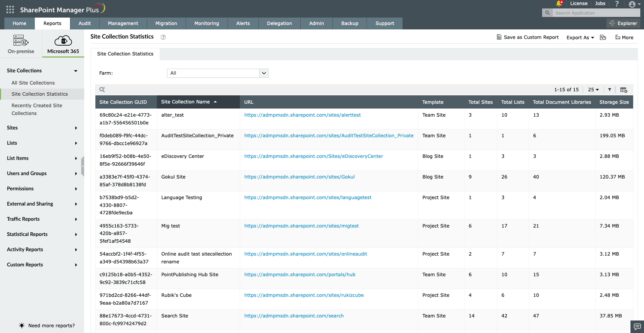Collapse the left sidebar handle
This screenshot has width=644, height=333.
click(x=83, y=166)
